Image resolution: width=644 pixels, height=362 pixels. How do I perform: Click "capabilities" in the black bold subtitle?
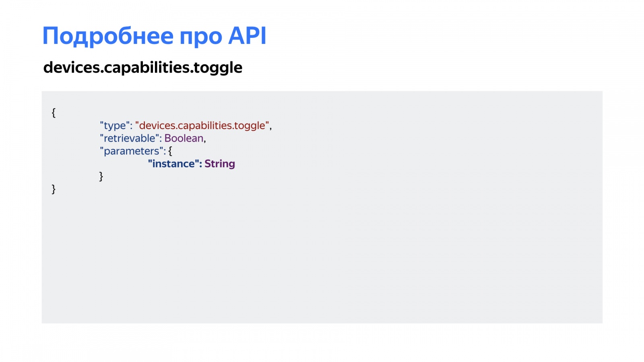pos(147,67)
